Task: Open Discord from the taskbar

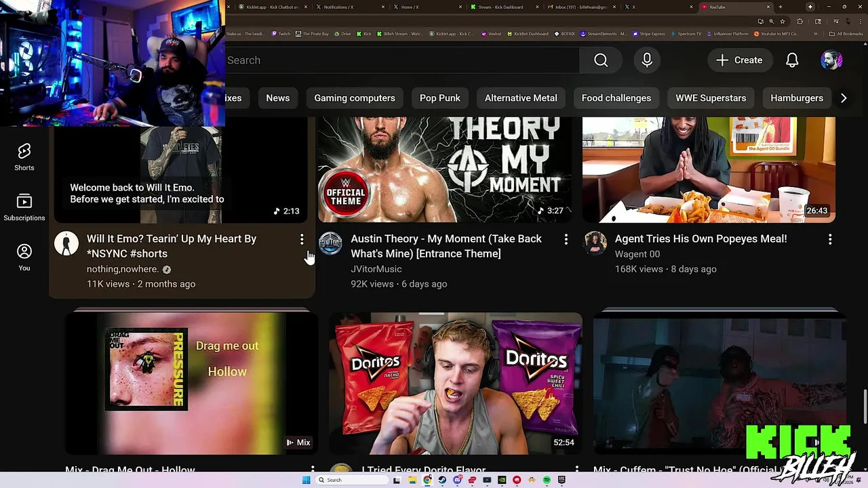Action: 457,480
